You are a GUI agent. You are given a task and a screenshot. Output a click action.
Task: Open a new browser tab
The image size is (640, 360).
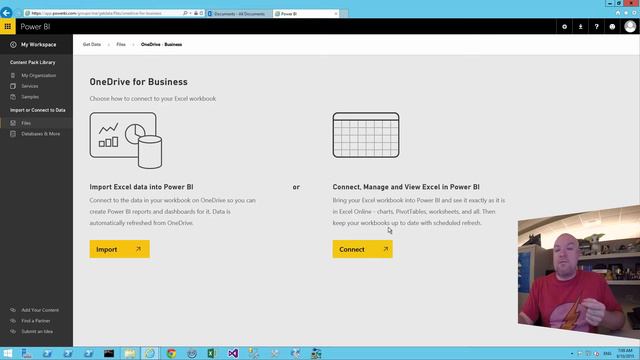tap(344, 13)
